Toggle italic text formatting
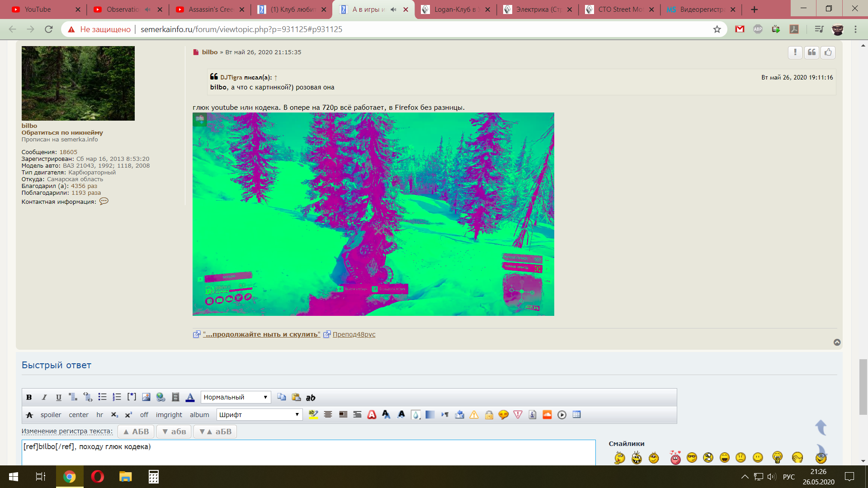The height and width of the screenshot is (488, 868). tap(44, 397)
